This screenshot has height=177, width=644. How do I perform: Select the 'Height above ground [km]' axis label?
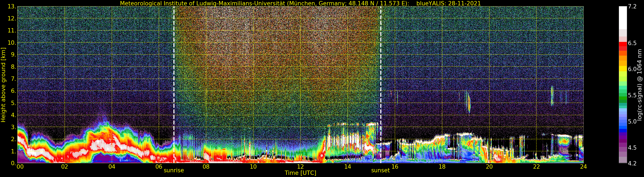tap(3, 85)
